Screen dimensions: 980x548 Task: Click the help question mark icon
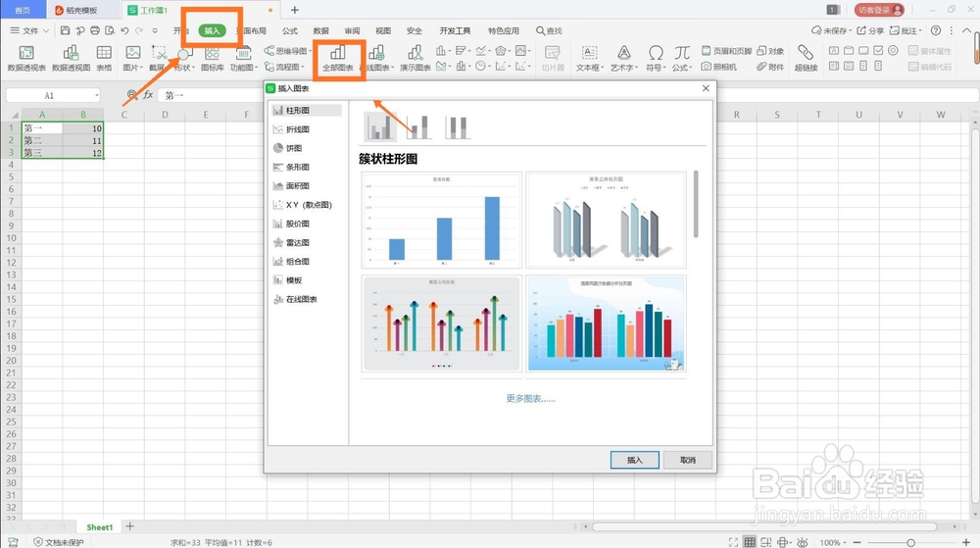(x=936, y=30)
